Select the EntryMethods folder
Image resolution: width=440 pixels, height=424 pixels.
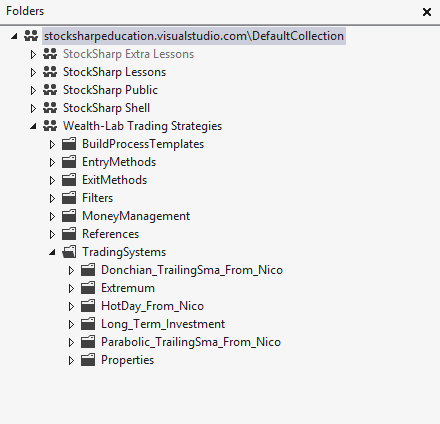click(x=119, y=162)
